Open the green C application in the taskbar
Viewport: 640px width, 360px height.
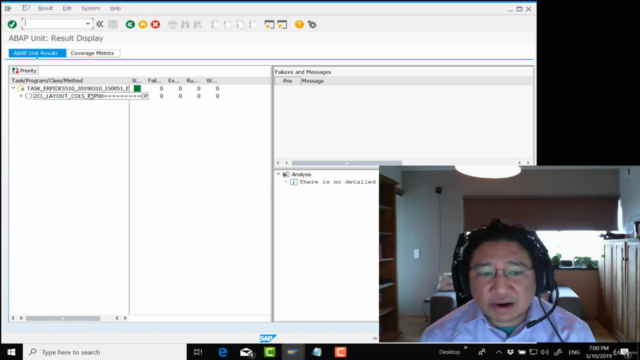coord(269,352)
